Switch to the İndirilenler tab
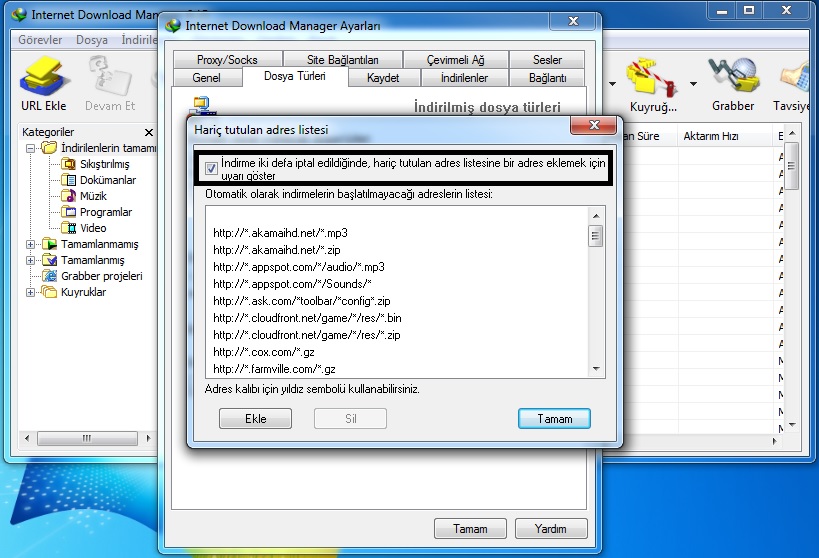 (464, 78)
